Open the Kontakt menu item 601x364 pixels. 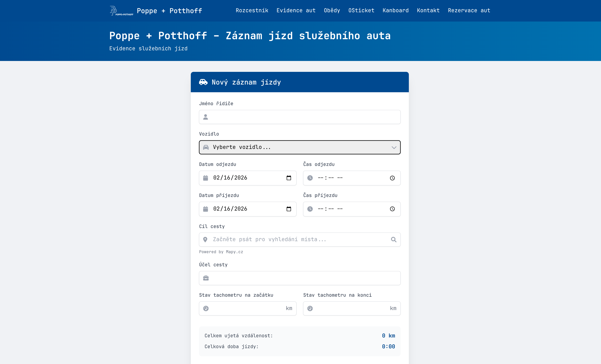pyautogui.click(x=428, y=10)
